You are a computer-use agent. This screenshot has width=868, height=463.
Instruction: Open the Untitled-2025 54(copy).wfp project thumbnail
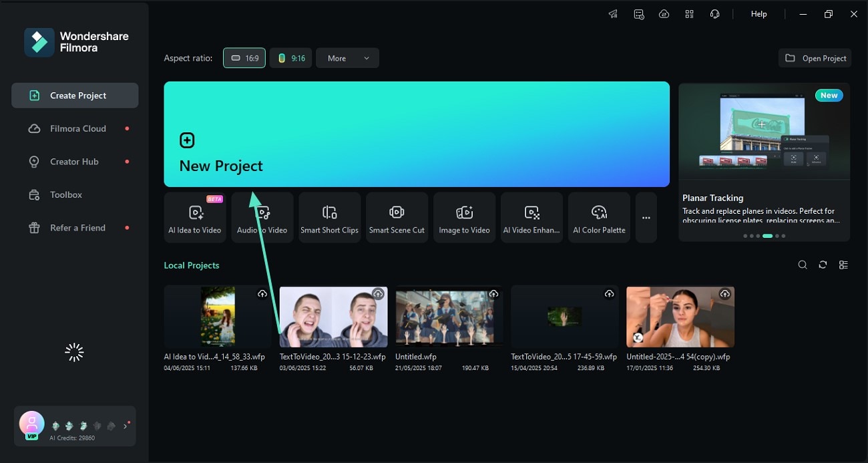[x=680, y=317]
